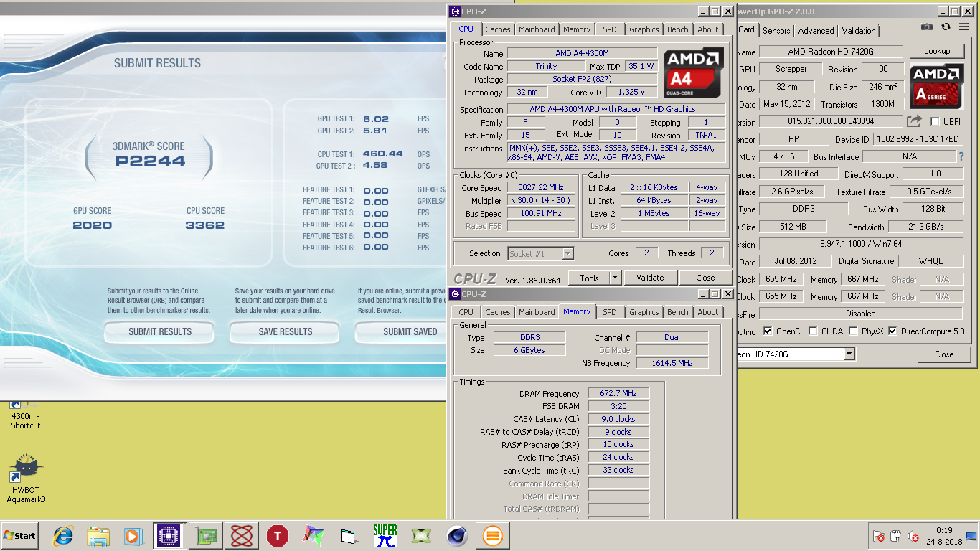
Task: Switch to Mainboard tab in top CPU-Z
Action: (x=537, y=29)
